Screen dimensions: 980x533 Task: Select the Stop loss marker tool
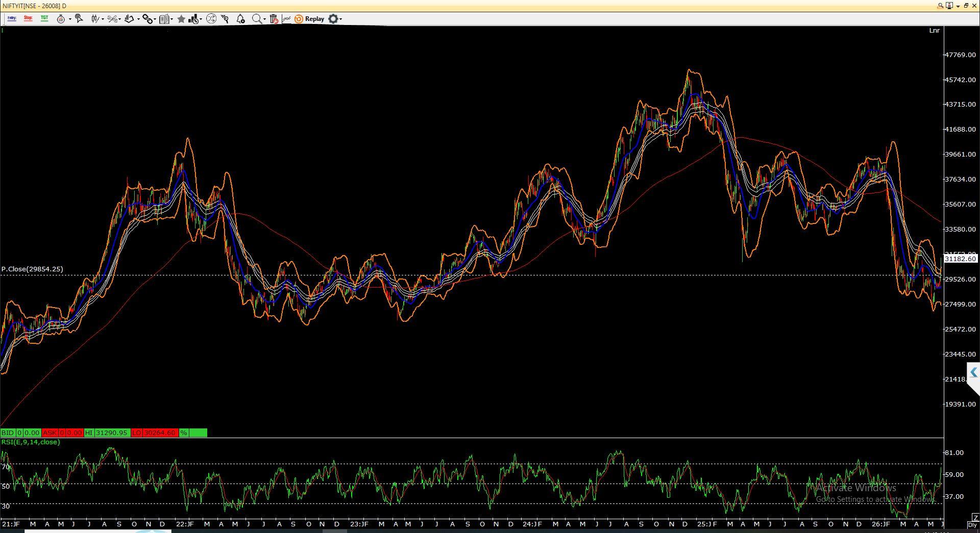coord(28,19)
